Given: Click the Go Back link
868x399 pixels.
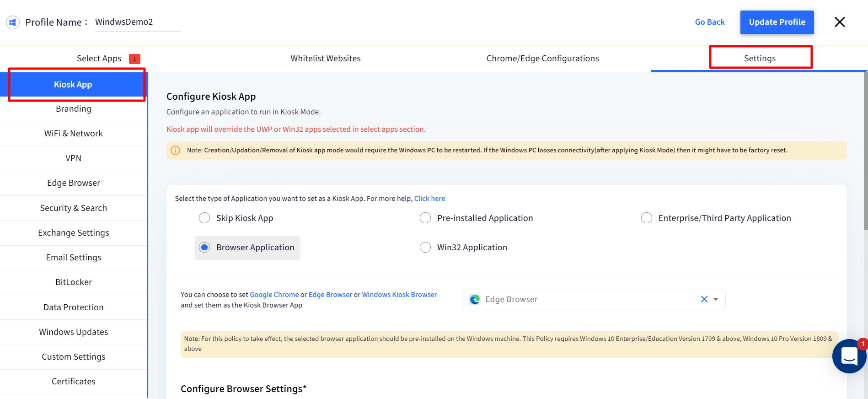Looking at the screenshot, I should click(709, 22).
